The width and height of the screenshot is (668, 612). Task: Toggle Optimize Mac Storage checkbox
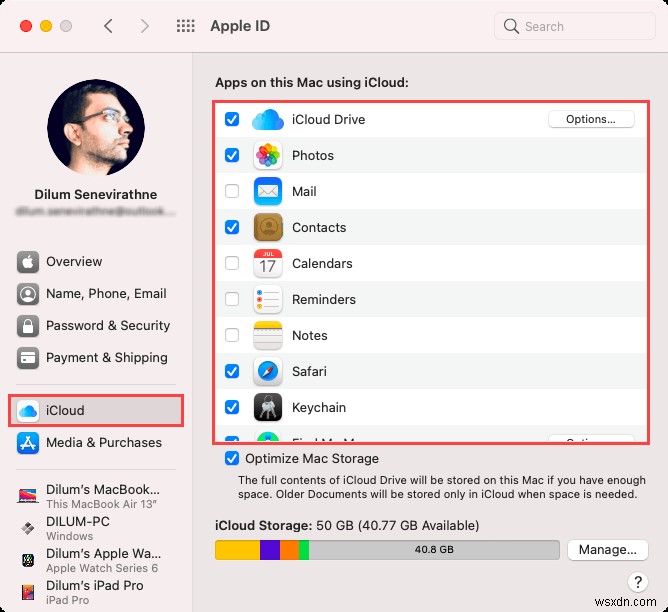(x=232, y=458)
